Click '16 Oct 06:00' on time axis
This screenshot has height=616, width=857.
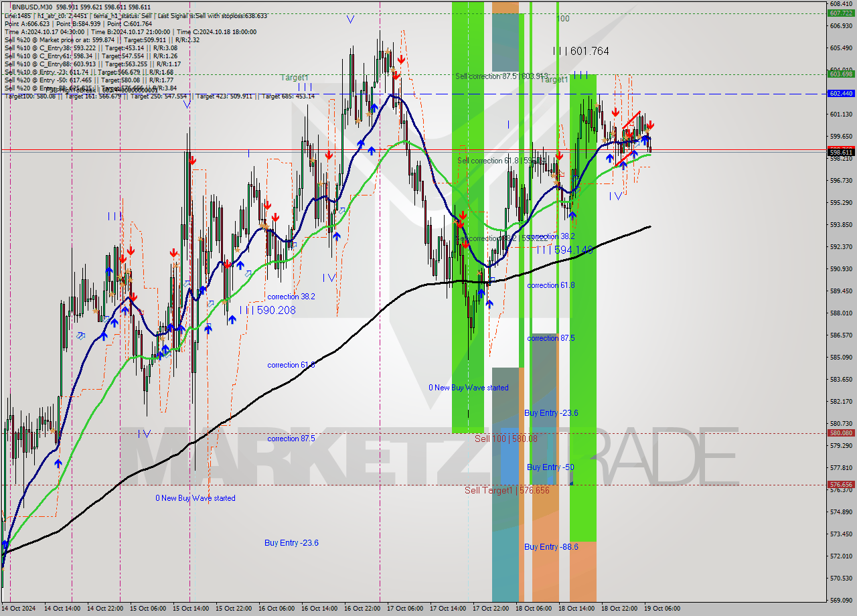[277, 609]
